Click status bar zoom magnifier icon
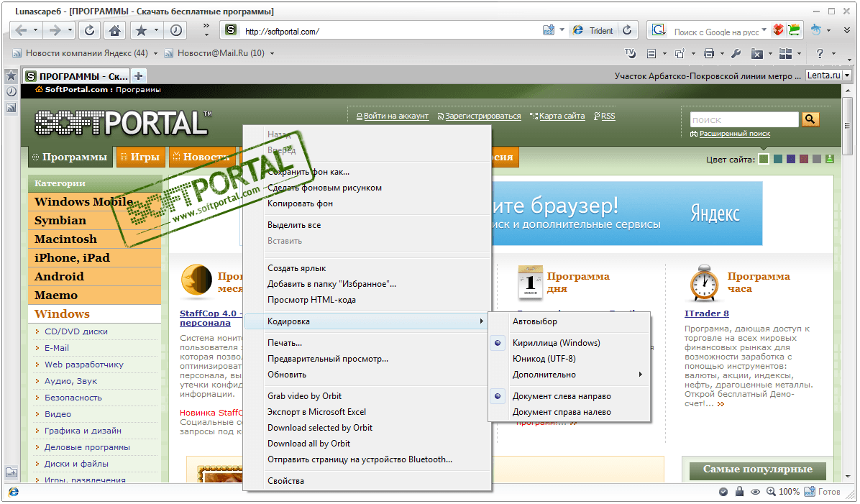Image resolution: width=860 pixels, height=504 pixels. 771,491
